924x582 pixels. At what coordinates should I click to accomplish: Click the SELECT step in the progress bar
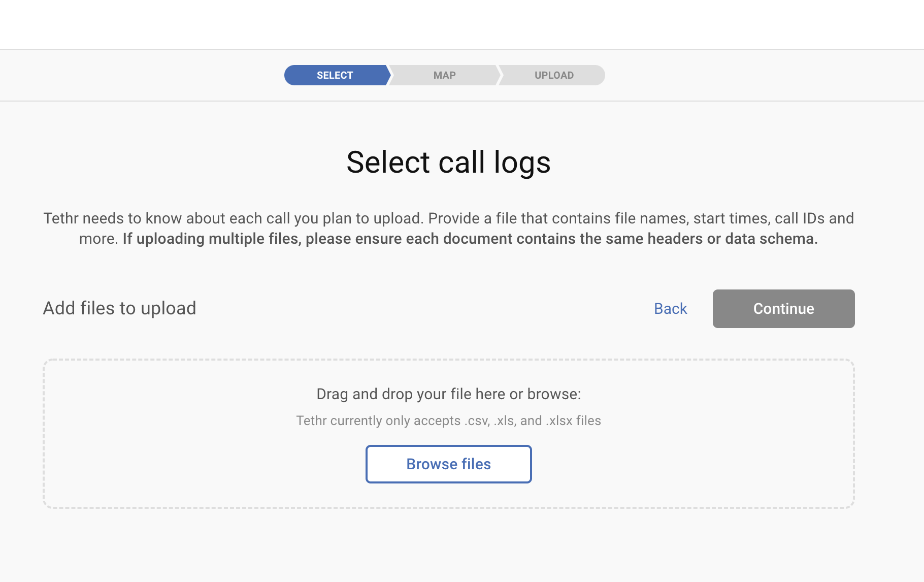335,75
